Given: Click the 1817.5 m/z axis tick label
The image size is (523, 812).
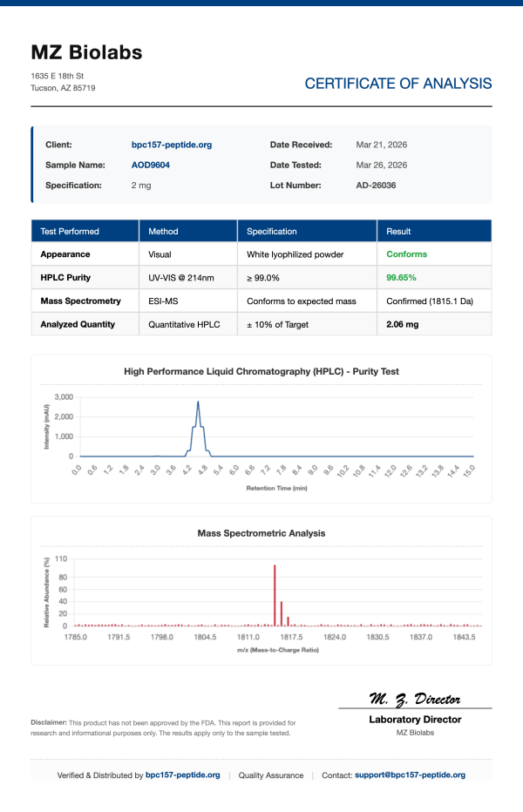Looking at the screenshot, I should pos(291,637).
